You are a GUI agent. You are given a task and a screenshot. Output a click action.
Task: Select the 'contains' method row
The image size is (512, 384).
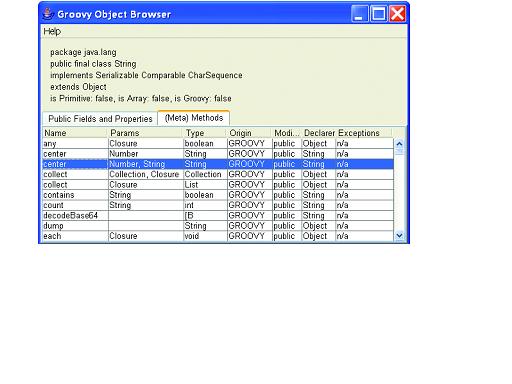(x=218, y=195)
